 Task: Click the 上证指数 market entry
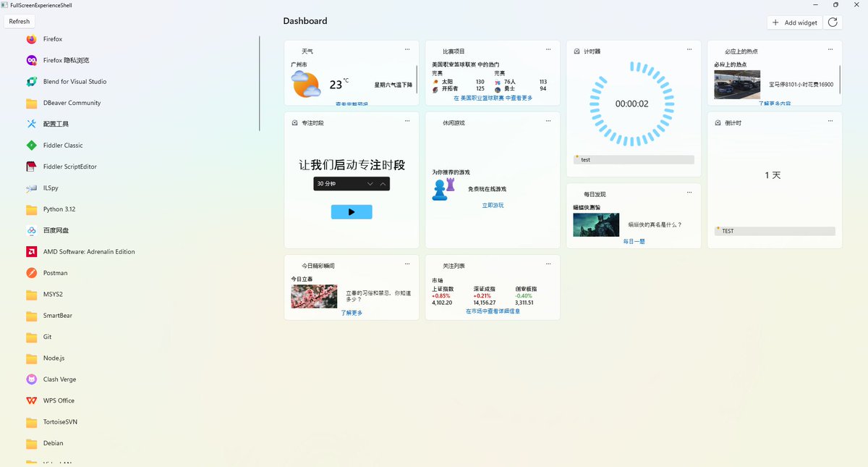(x=443, y=295)
